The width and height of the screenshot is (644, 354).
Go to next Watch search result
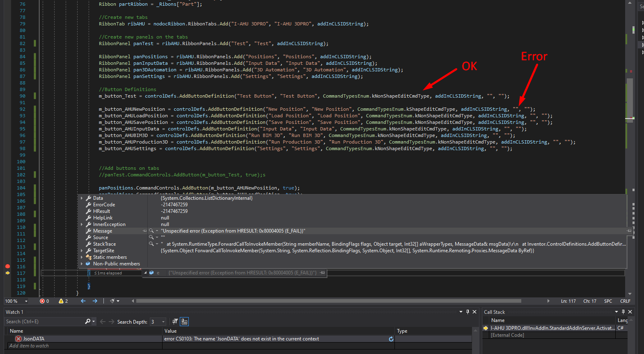[112, 322]
